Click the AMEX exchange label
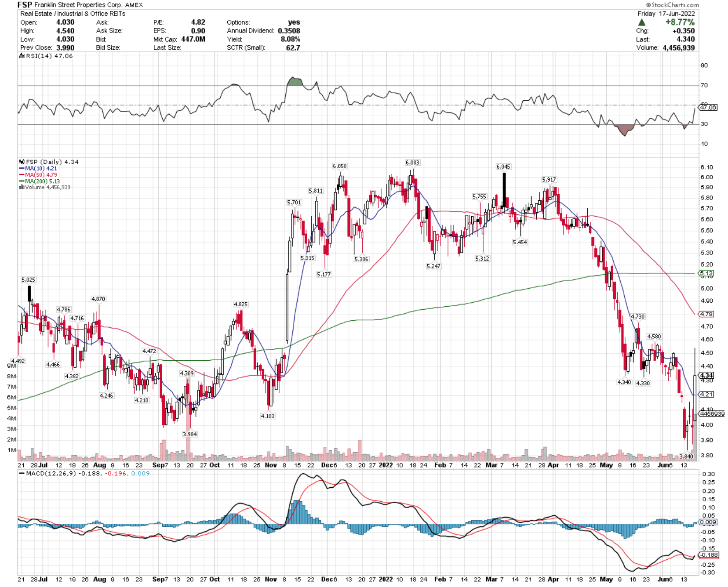 [134, 5]
